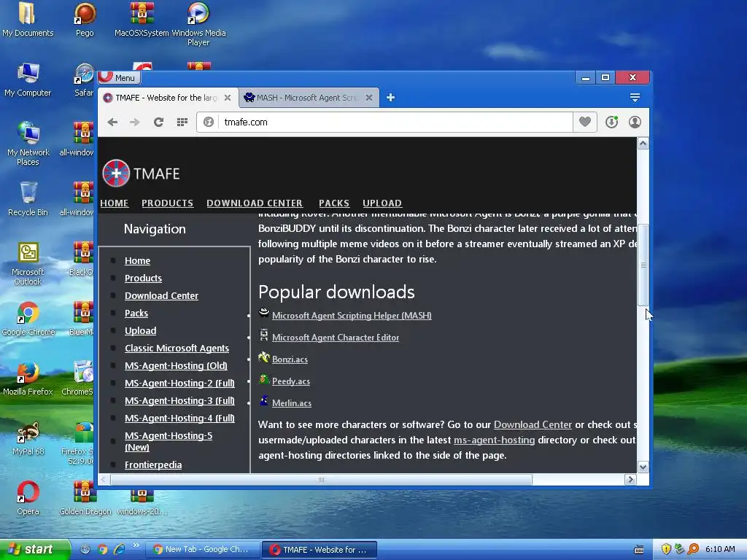The height and width of the screenshot is (560, 747).
Task: Click Home in the sidebar Navigation
Action: point(137,261)
